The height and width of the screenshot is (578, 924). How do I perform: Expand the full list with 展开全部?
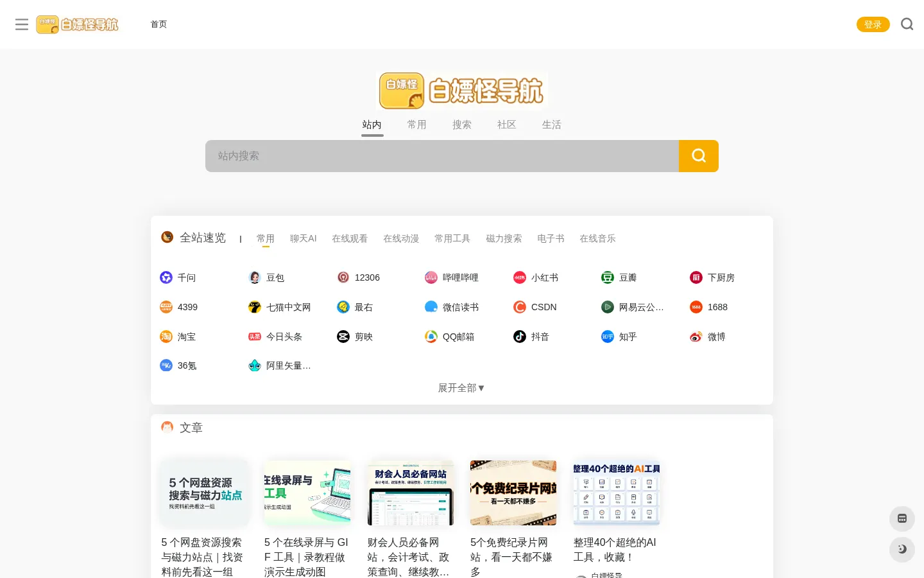point(461,388)
